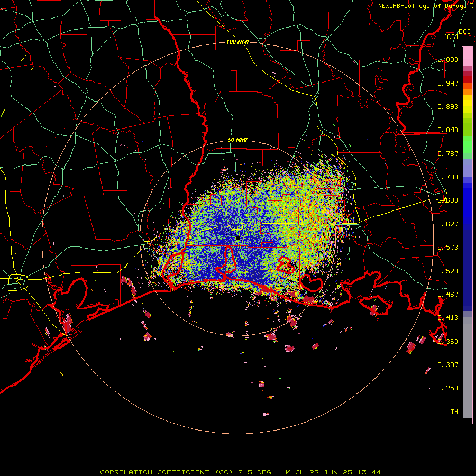The width and height of the screenshot is (476, 476).
Task: Click the 0.840 legend value
Action: tap(448, 130)
